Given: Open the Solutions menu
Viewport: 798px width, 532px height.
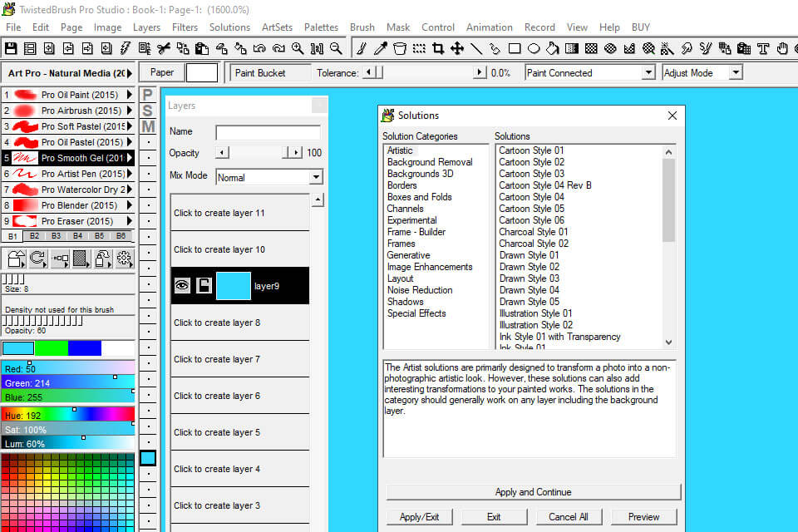Looking at the screenshot, I should click(229, 27).
